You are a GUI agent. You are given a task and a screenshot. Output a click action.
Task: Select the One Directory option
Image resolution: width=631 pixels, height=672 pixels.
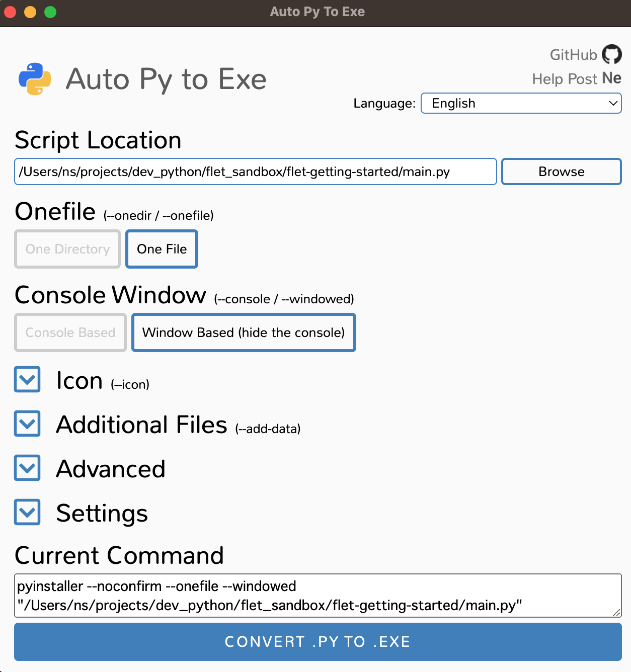[x=67, y=249]
